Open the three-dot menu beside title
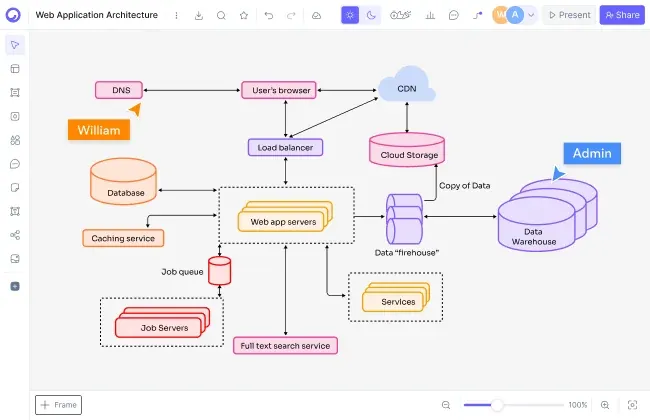The height and width of the screenshot is (420, 650). pos(176,15)
